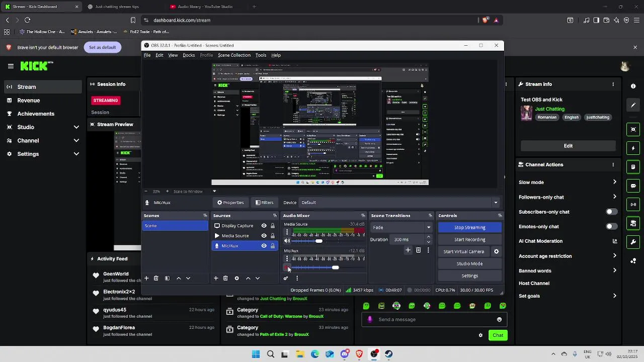644x362 pixels.
Task: Click Studio Mode button
Action: click(x=470, y=264)
